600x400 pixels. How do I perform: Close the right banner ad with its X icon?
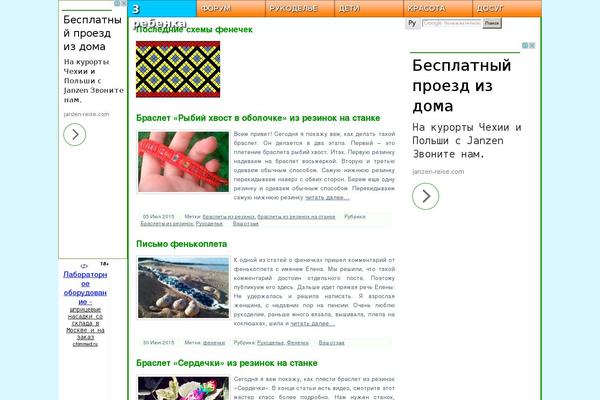[532, 46]
